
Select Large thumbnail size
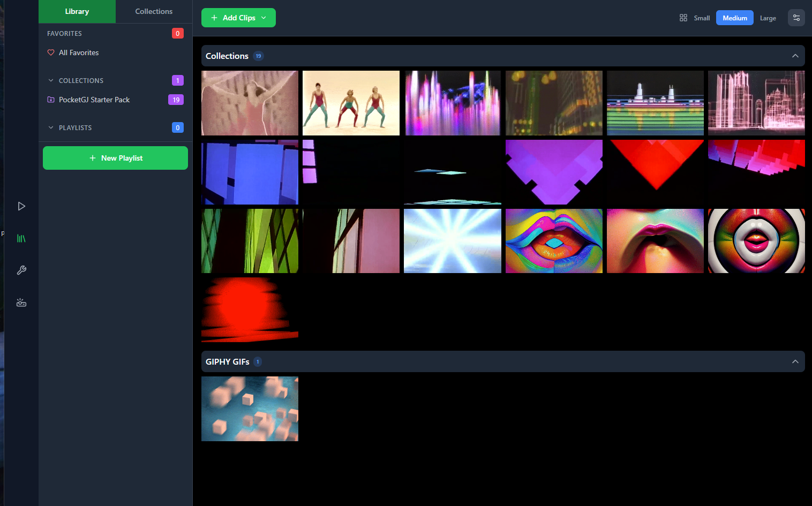pyautogui.click(x=768, y=18)
